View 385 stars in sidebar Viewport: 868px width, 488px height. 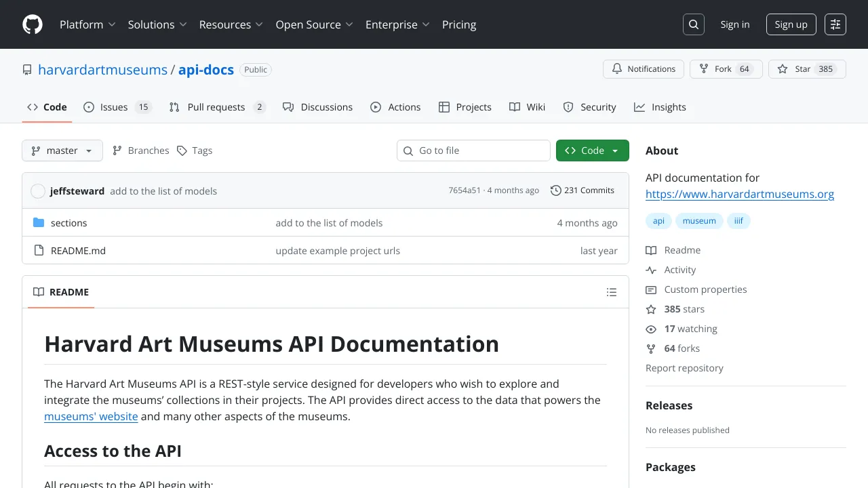(x=675, y=309)
